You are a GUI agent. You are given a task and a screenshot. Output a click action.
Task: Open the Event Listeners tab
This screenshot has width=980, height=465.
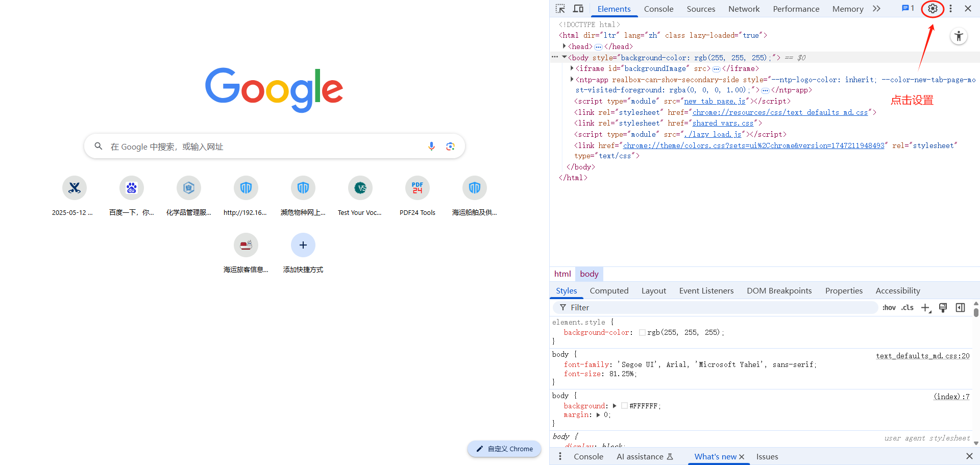(706, 290)
